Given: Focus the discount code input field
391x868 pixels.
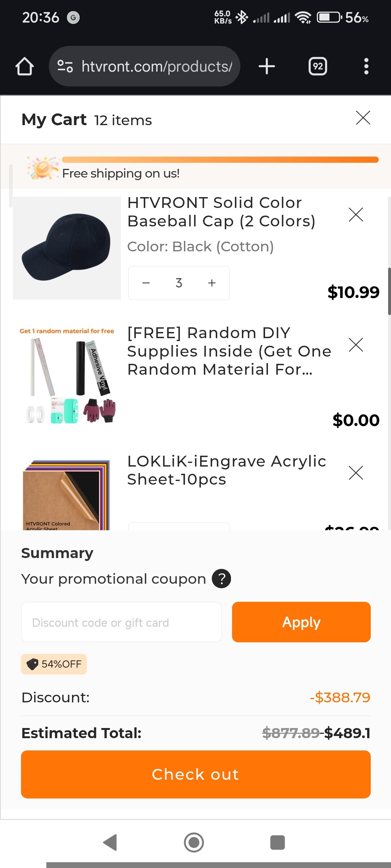Looking at the screenshot, I should coord(121,622).
